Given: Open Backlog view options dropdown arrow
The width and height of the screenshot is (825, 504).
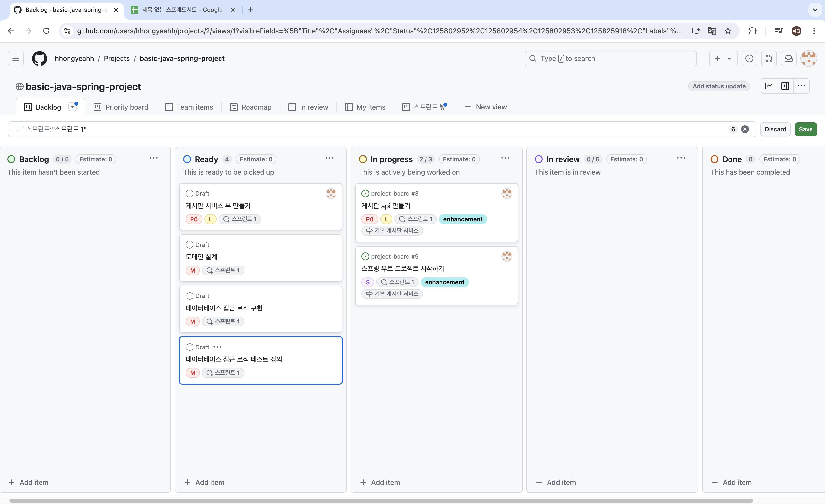Looking at the screenshot, I should pyautogui.click(x=72, y=107).
